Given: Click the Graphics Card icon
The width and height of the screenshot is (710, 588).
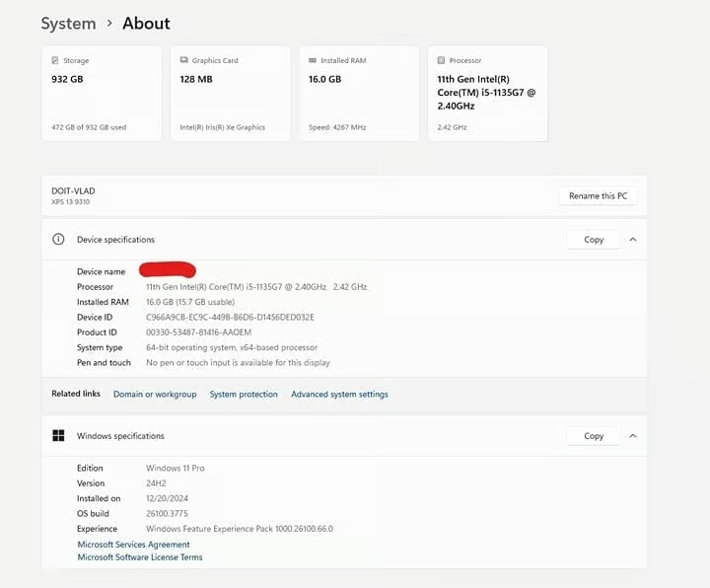Looking at the screenshot, I should click(x=183, y=61).
